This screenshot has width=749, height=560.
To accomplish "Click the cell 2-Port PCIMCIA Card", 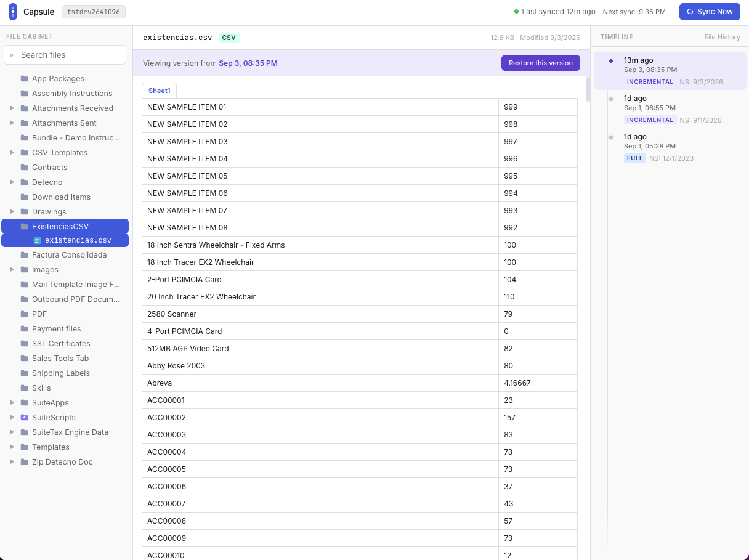I will tap(320, 280).
